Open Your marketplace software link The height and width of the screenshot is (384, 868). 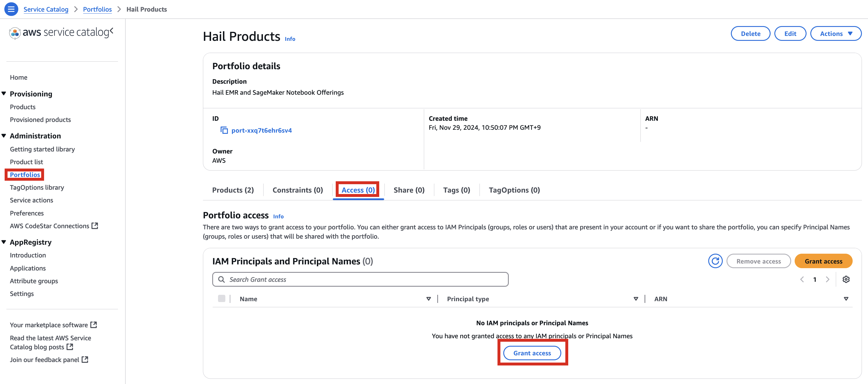(x=53, y=325)
